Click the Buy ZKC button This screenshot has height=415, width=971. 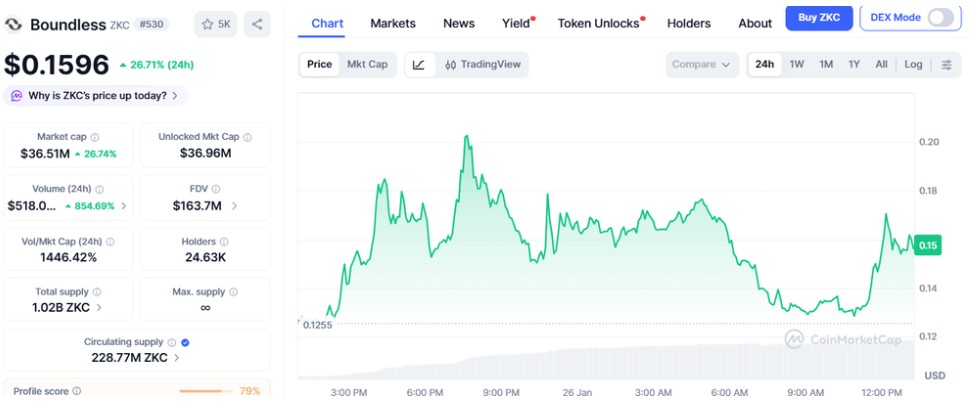tap(819, 18)
